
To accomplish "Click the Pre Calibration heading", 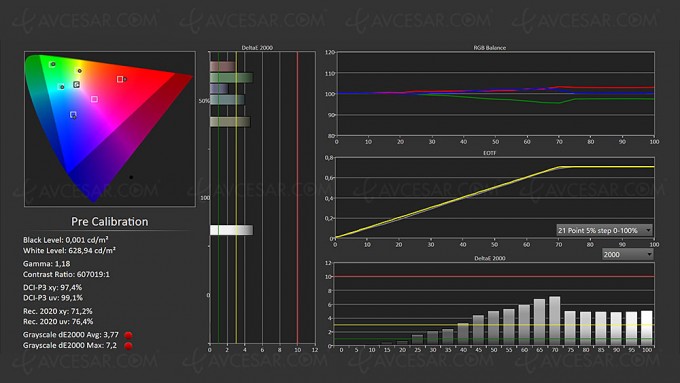I will coord(110,222).
